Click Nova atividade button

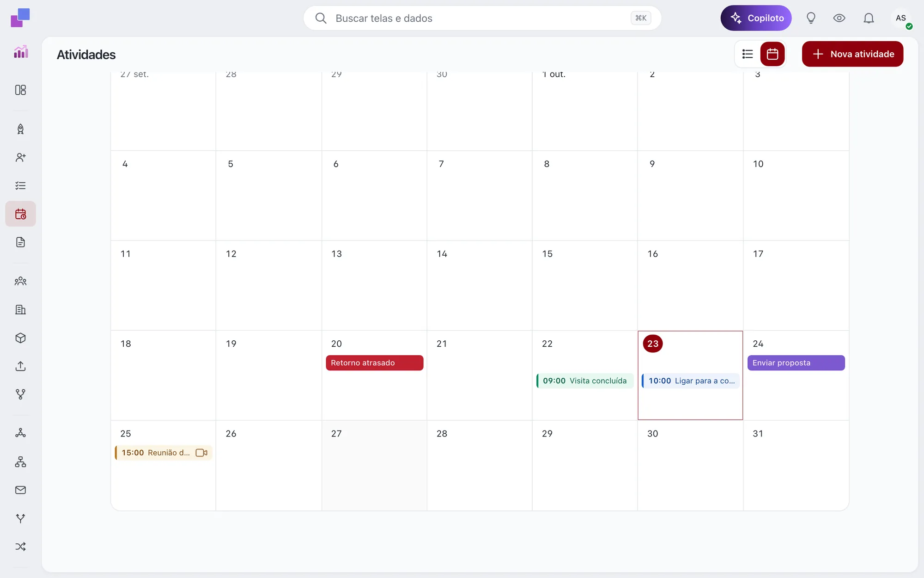click(852, 54)
